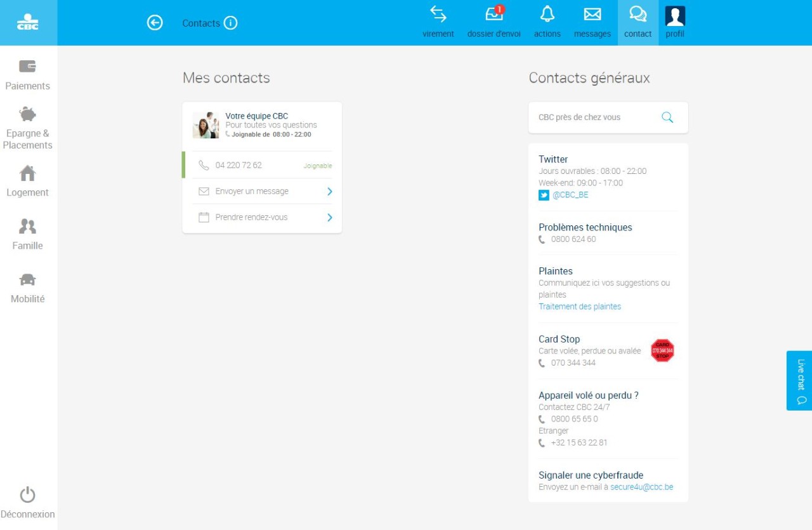
Task: Open the Live chat side tab
Action: point(799,381)
